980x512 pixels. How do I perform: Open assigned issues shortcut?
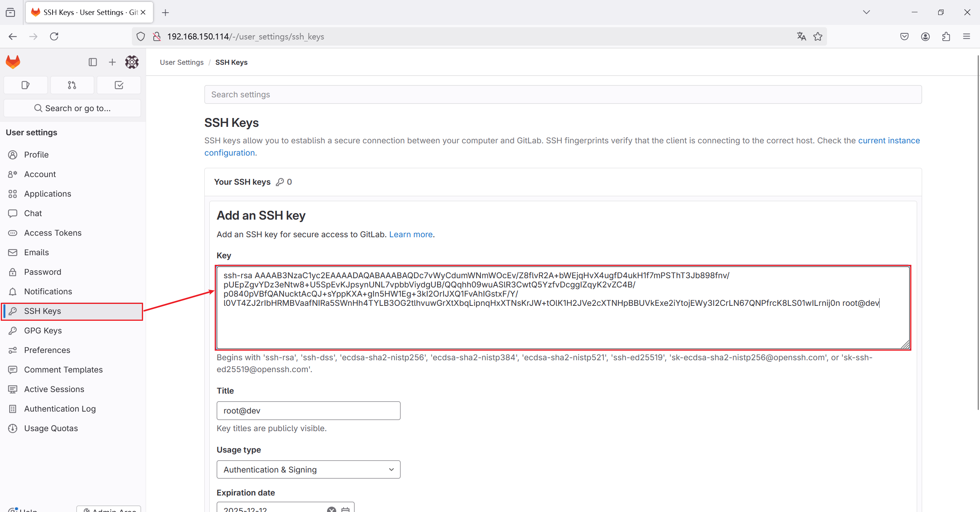(x=26, y=85)
